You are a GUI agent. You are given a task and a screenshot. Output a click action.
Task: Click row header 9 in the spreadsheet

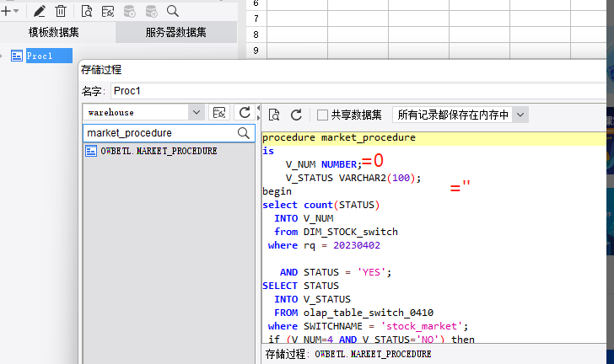[256, 51]
